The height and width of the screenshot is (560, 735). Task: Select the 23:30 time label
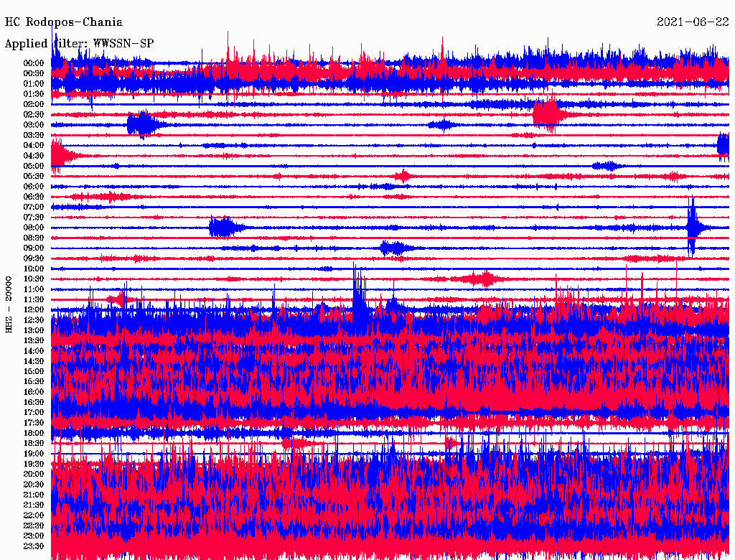point(34,546)
